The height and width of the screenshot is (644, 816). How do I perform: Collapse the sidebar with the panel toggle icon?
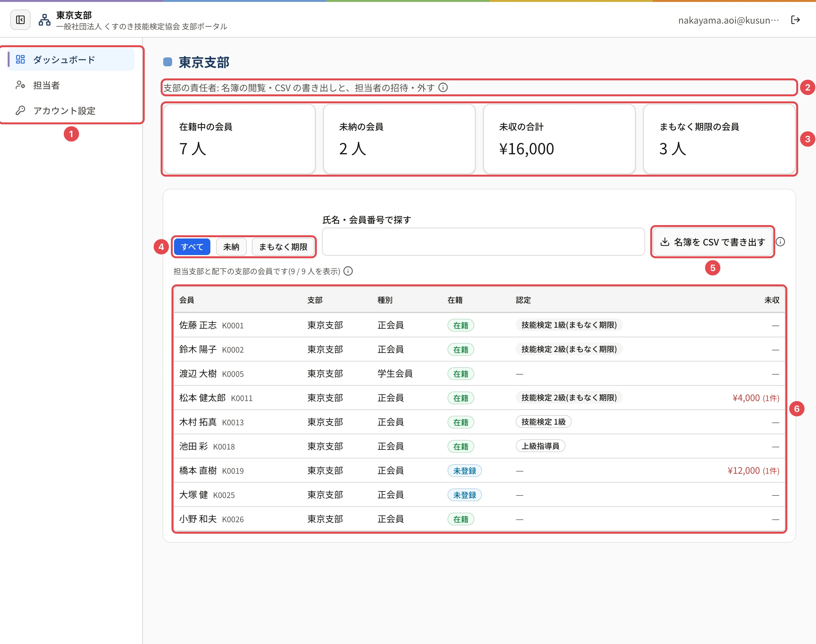point(20,20)
